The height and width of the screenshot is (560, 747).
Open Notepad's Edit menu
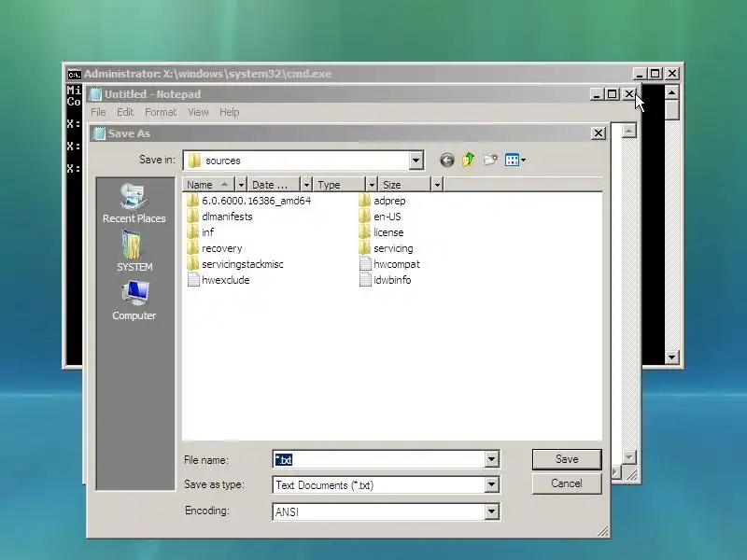click(x=125, y=112)
